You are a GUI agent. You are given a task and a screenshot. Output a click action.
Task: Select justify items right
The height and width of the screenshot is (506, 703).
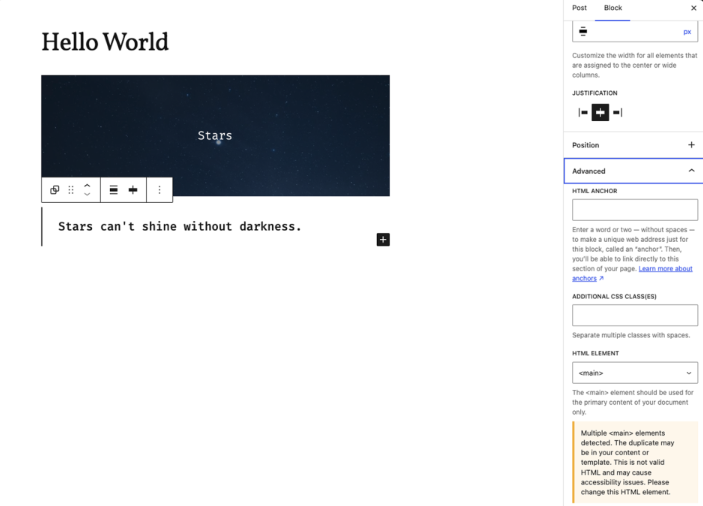click(618, 112)
